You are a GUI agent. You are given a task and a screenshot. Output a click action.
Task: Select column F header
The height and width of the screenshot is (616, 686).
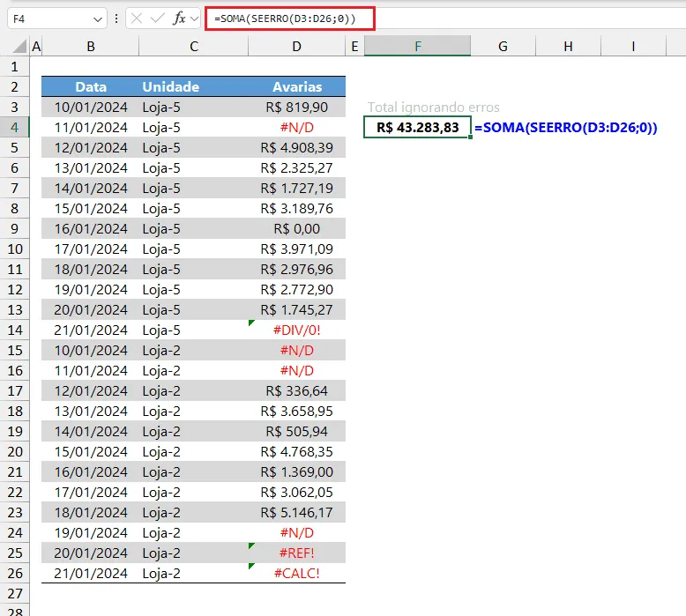pyautogui.click(x=417, y=47)
